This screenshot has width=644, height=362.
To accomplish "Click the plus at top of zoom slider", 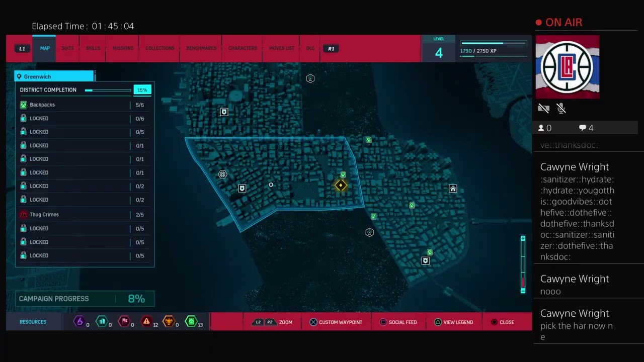I will [523, 238].
